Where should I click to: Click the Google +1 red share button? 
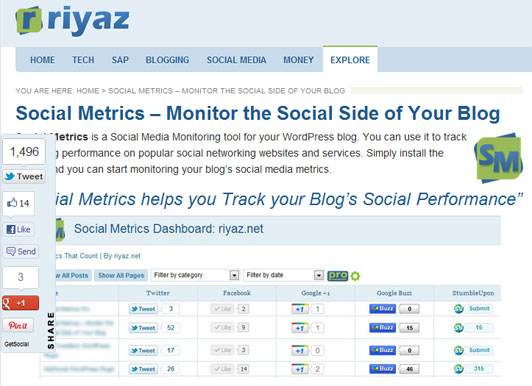(20, 303)
